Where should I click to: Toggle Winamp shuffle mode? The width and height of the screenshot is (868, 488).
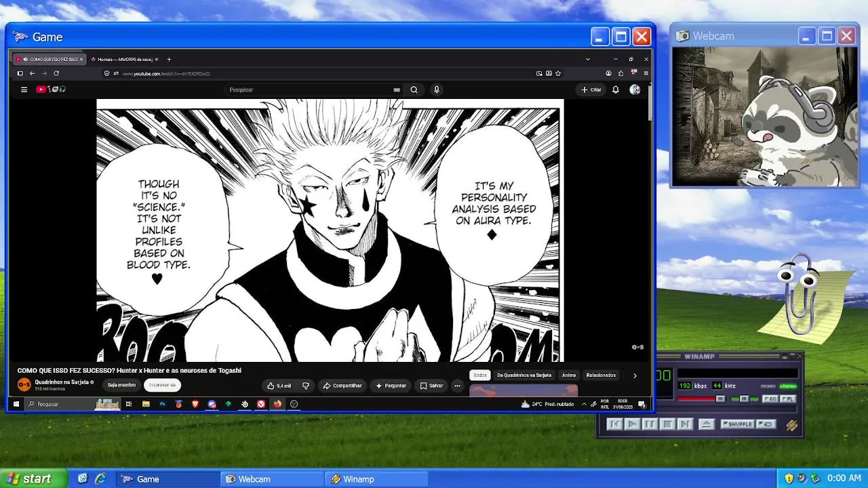coord(737,424)
